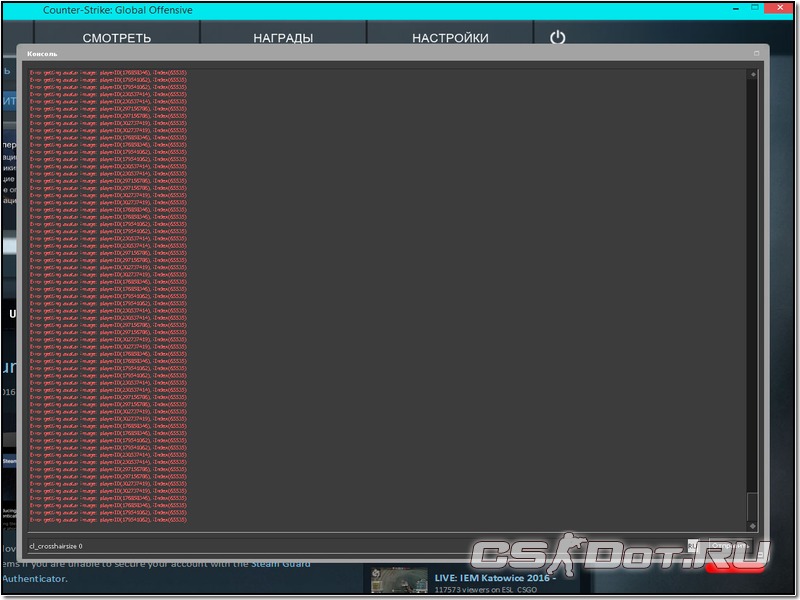
Task: Open the Authenticator link
Action: click(34, 578)
